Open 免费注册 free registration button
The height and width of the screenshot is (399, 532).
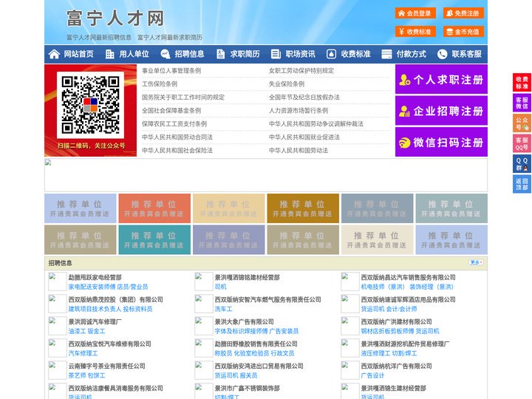tap(463, 13)
